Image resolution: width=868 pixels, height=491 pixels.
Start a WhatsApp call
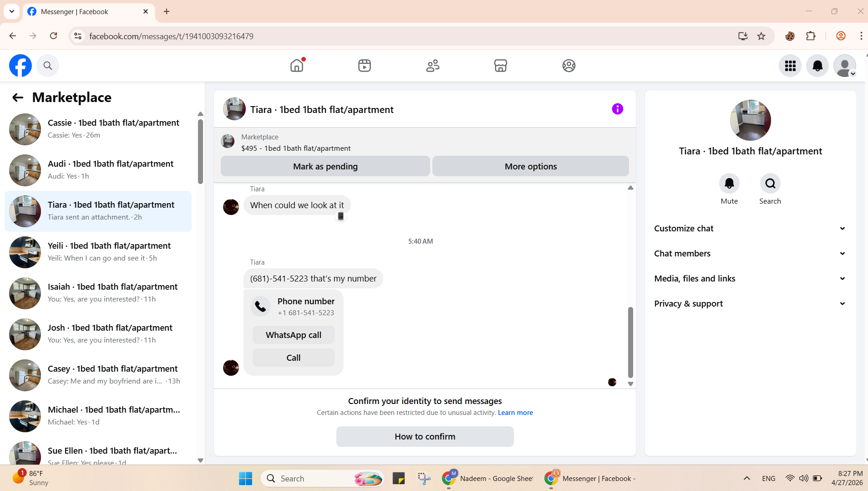[294, 335]
